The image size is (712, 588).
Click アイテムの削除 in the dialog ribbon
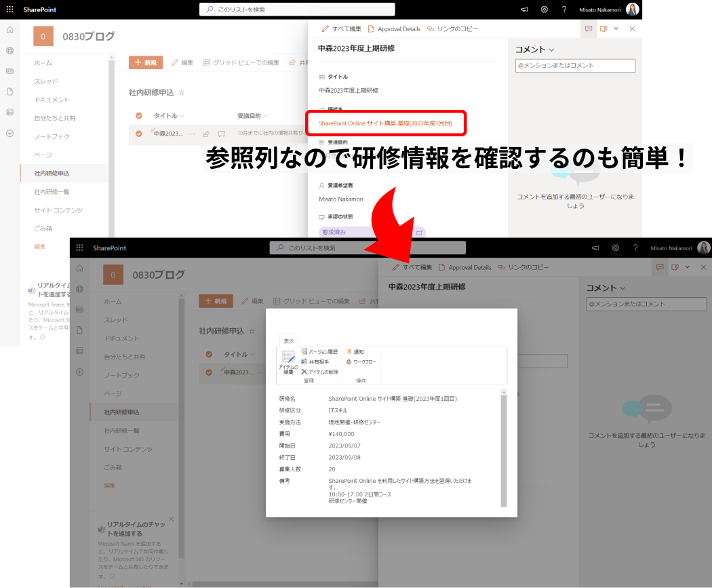tap(319, 372)
